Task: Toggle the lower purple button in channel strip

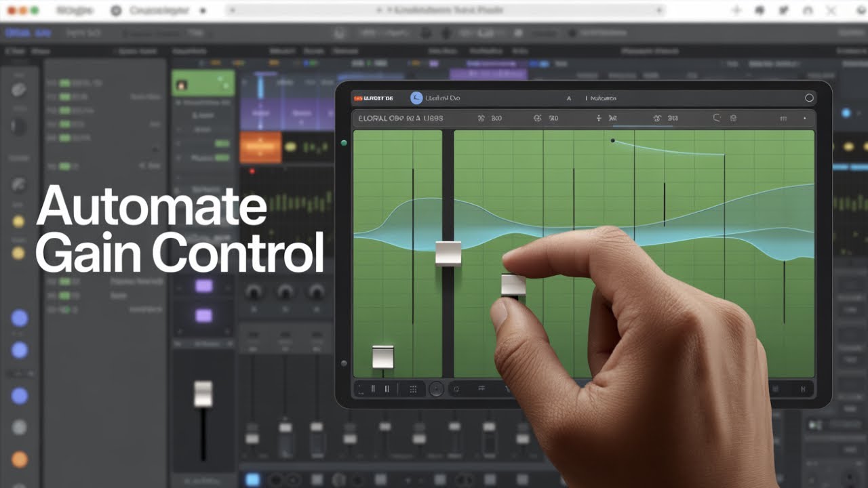Action: tap(203, 316)
